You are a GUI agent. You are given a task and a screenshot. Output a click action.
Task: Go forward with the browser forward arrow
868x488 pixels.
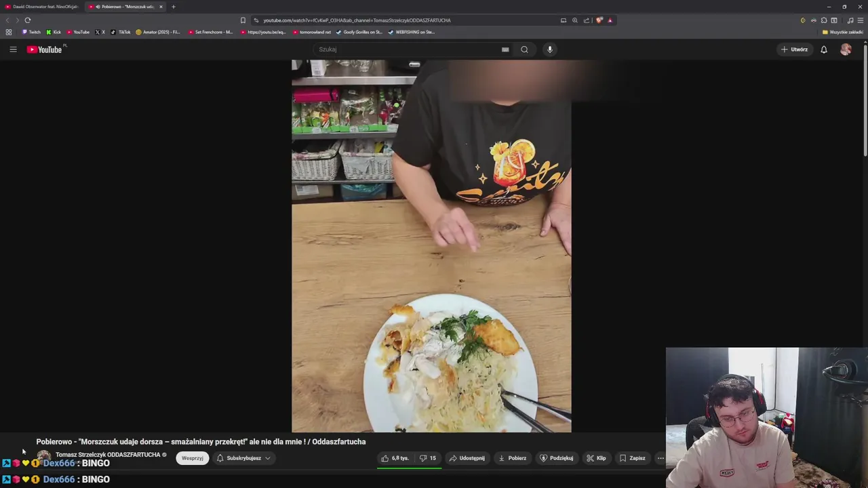click(17, 20)
